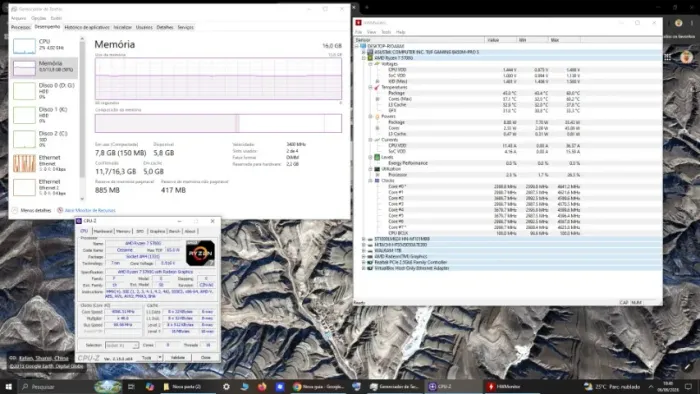
Task: Switch to the Bench tab in CPU-Z
Action: [x=175, y=231]
